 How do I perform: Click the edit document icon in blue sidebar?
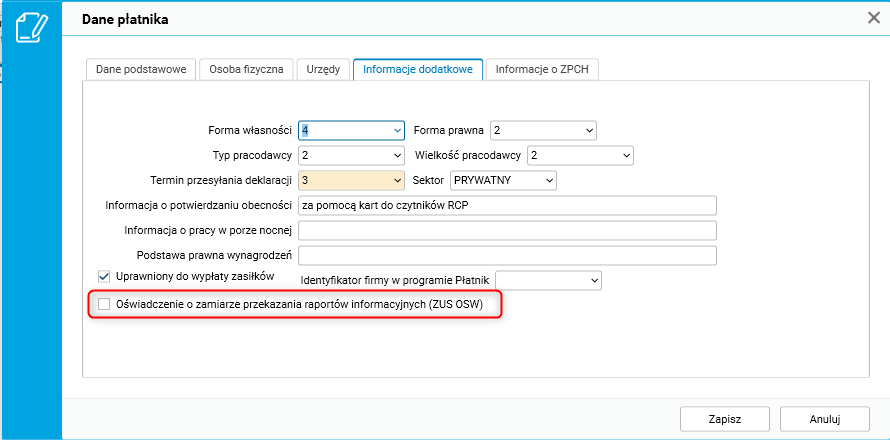32,27
